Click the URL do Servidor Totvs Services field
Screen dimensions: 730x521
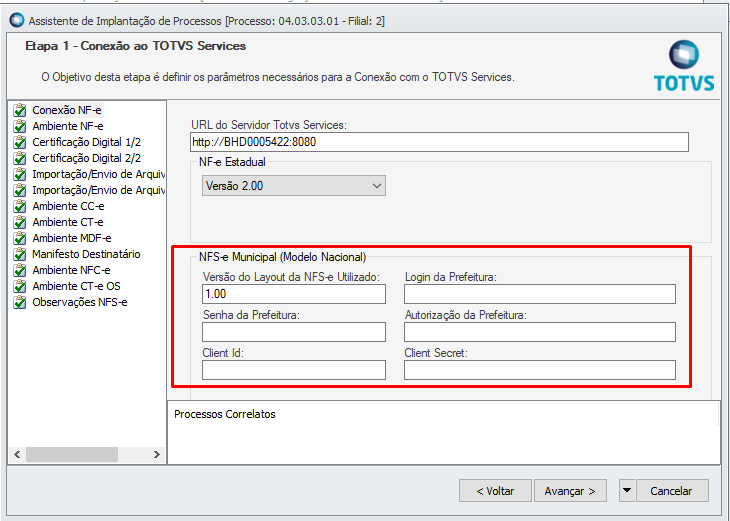[439, 142]
